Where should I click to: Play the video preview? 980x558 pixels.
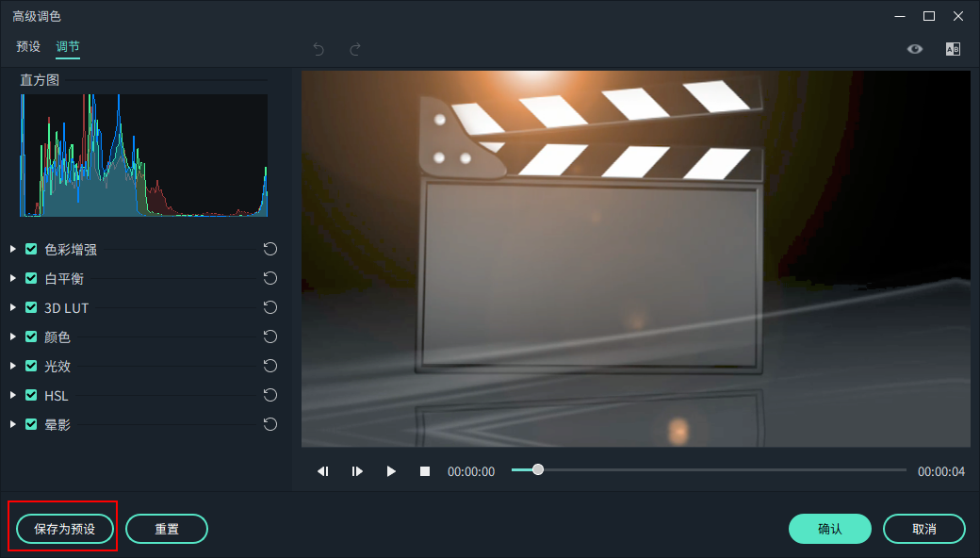pos(391,471)
